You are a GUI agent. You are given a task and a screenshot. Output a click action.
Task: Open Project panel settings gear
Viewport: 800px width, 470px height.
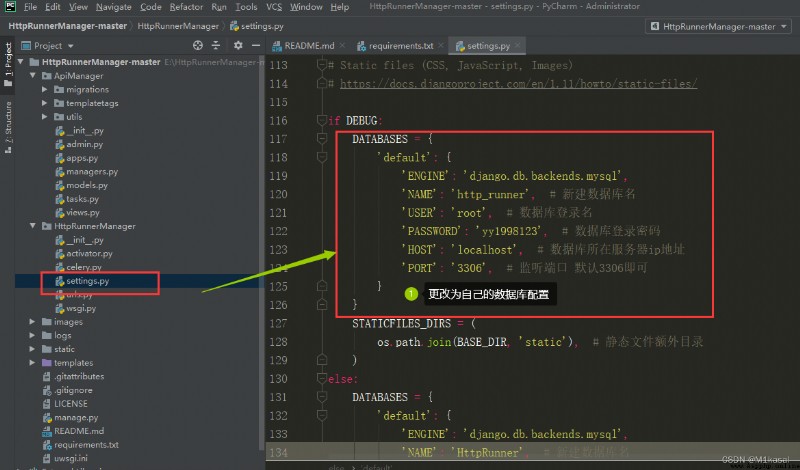coord(238,45)
